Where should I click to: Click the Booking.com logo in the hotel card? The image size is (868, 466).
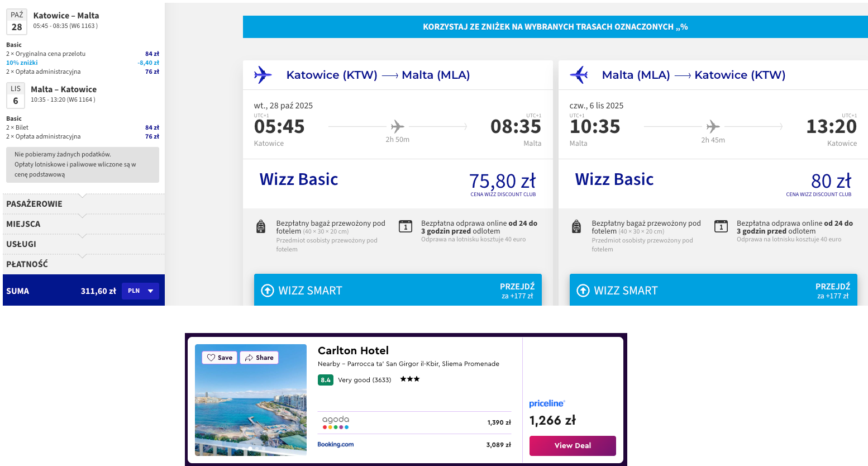point(336,445)
